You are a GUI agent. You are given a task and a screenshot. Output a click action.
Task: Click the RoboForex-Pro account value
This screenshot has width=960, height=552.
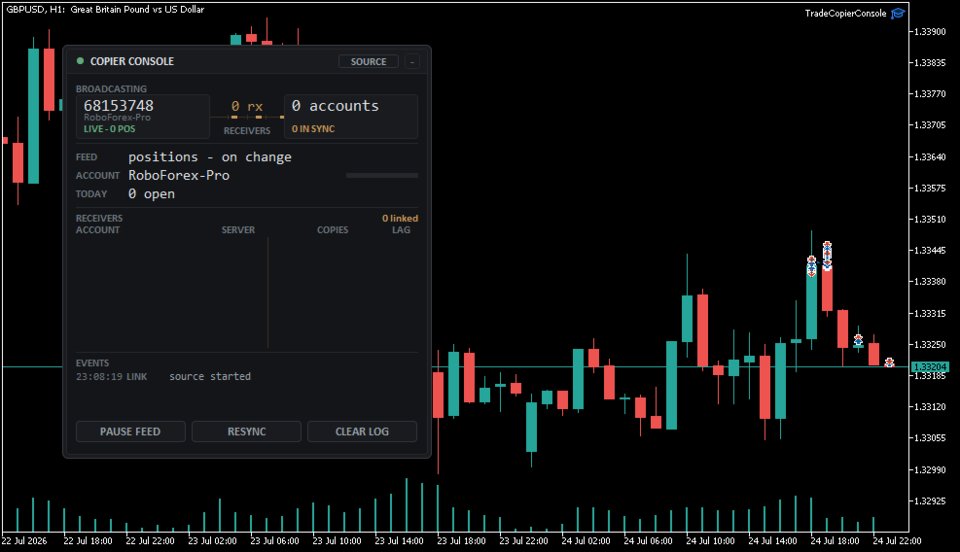tap(179, 176)
